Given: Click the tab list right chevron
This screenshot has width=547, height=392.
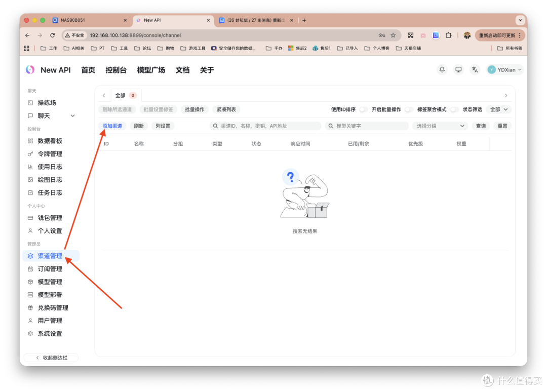Looking at the screenshot, I should tap(506, 95).
